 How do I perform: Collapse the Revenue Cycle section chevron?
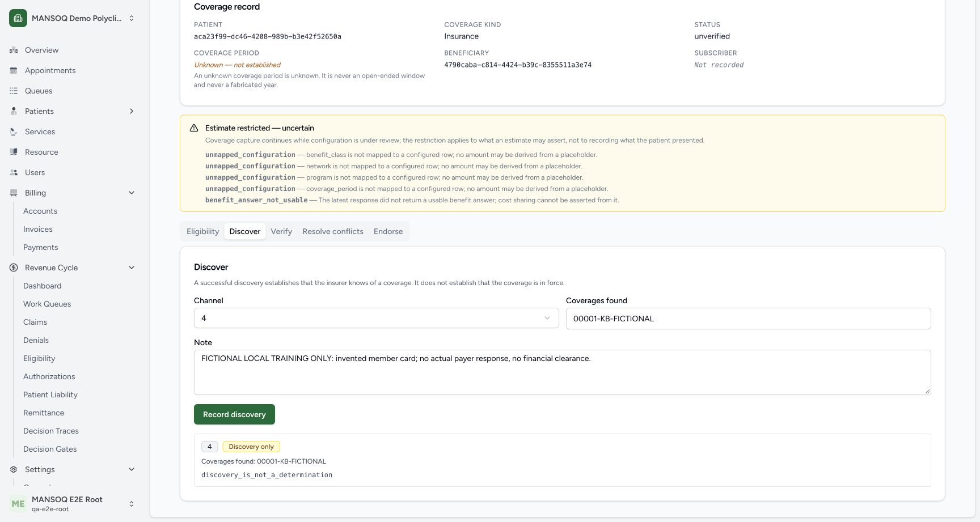[132, 268]
